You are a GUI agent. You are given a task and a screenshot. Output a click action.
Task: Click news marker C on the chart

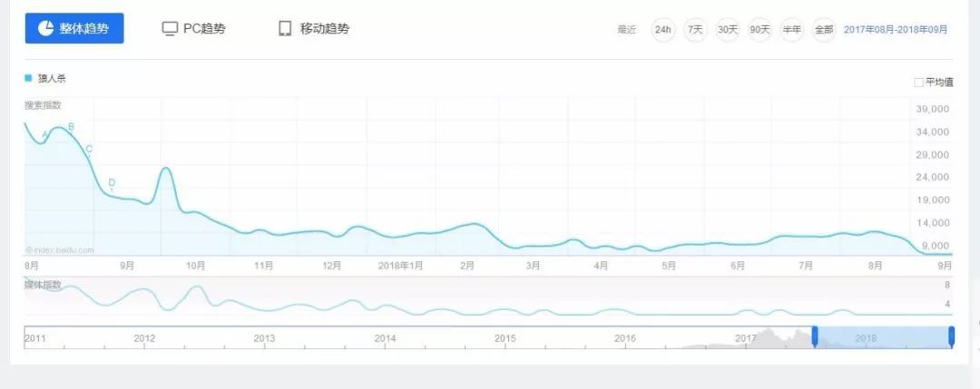[x=89, y=149]
